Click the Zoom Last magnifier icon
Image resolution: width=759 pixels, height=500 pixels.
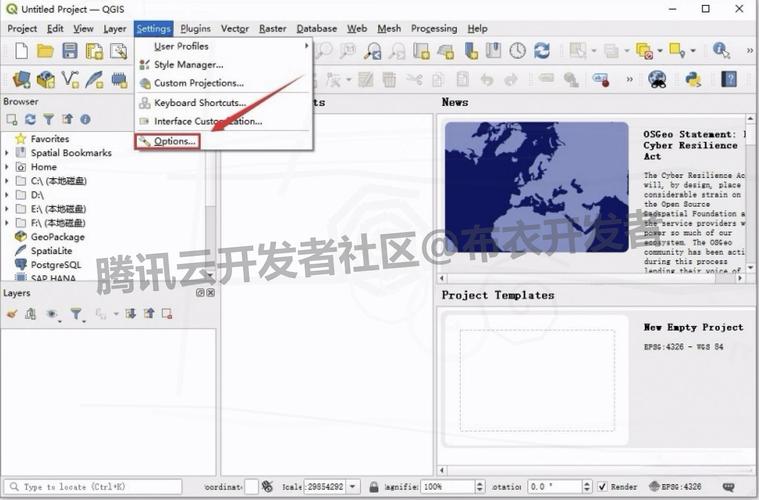click(373, 50)
